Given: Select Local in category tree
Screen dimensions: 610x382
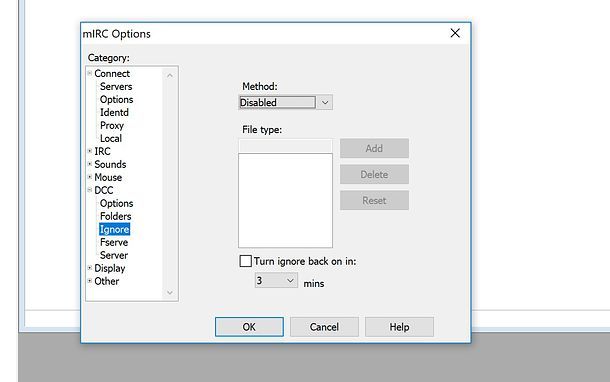Looking at the screenshot, I should 111,138.
